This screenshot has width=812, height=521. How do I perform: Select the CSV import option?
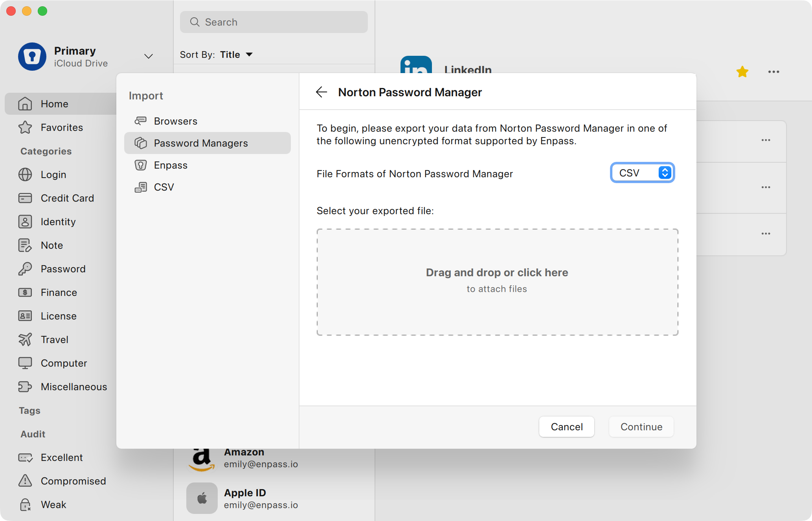tap(208, 187)
